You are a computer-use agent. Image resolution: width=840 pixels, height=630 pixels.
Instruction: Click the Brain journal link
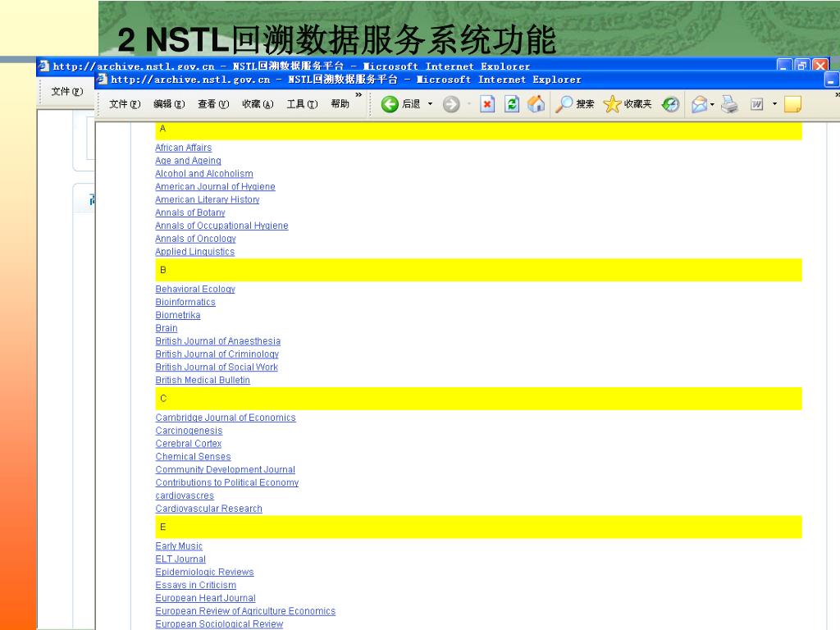167,328
